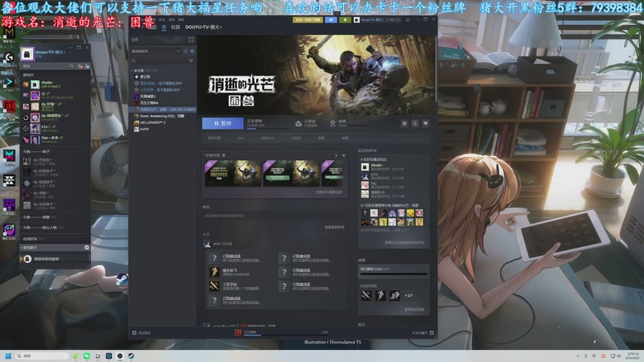Expand 在线好友 section in friends window

pos(33,239)
